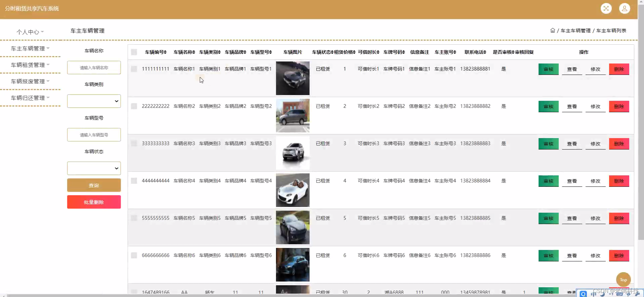Open car image of row 2222222222
This screenshot has height=297, width=644.
coord(292,116)
